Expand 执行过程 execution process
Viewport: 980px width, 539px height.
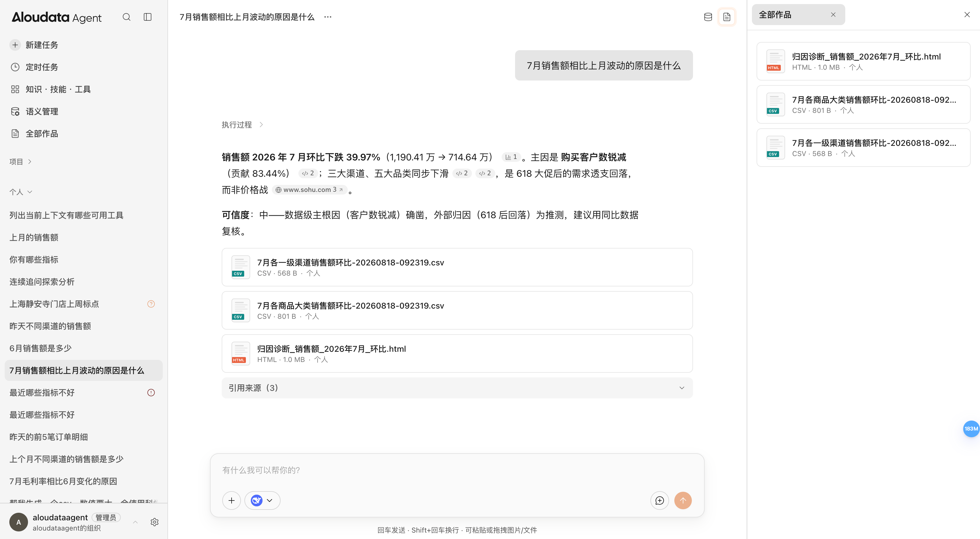pyautogui.click(x=242, y=125)
